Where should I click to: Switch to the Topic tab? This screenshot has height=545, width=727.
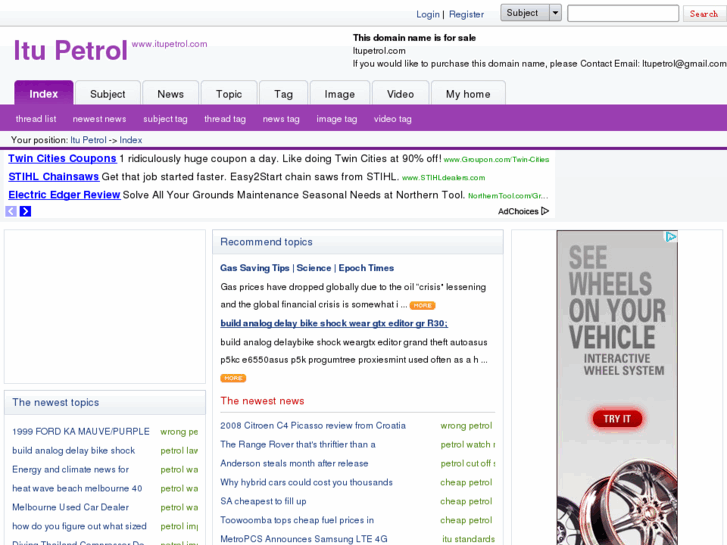tap(229, 94)
